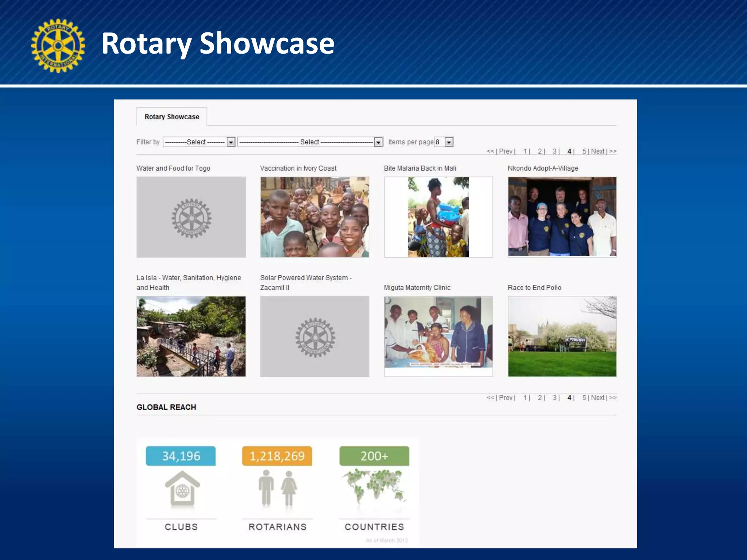This screenshot has height=560, width=747.
Task: Click the bottom Next pagination link
Action: pyautogui.click(x=597, y=398)
